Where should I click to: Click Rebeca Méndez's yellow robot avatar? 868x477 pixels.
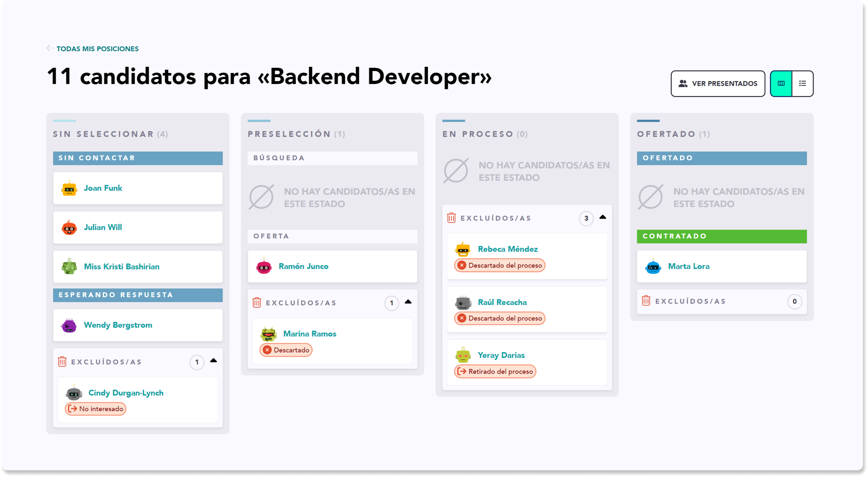[x=463, y=249]
